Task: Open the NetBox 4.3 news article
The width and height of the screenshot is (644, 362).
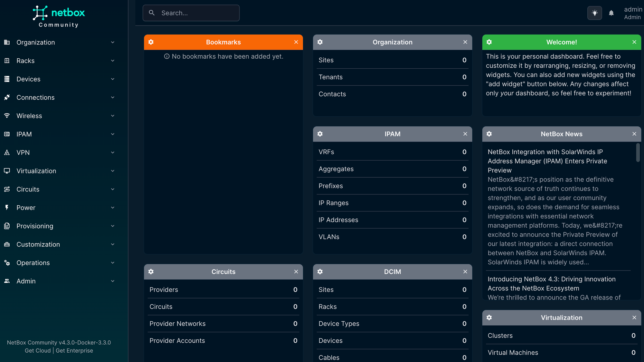Action: coord(552,284)
